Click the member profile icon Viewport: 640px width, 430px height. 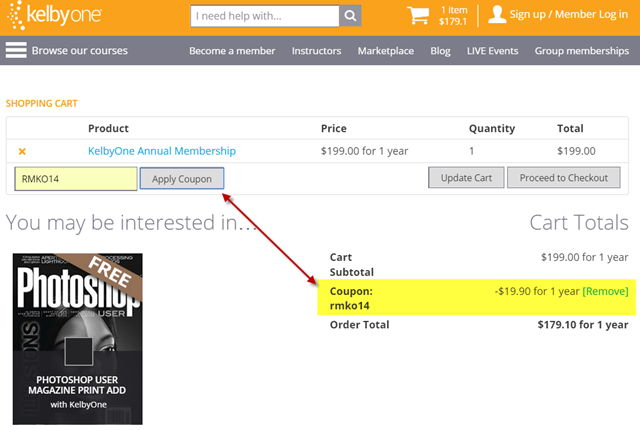click(497, 15)
